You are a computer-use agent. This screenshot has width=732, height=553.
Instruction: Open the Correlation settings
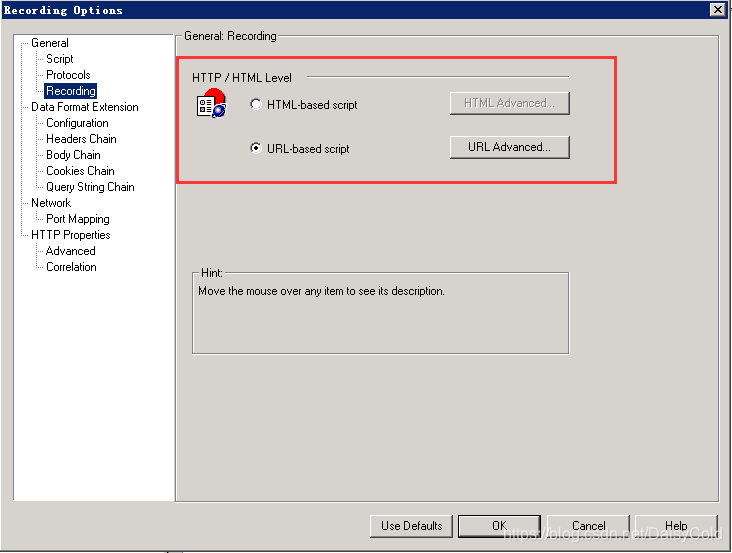[x=71, y=266]
